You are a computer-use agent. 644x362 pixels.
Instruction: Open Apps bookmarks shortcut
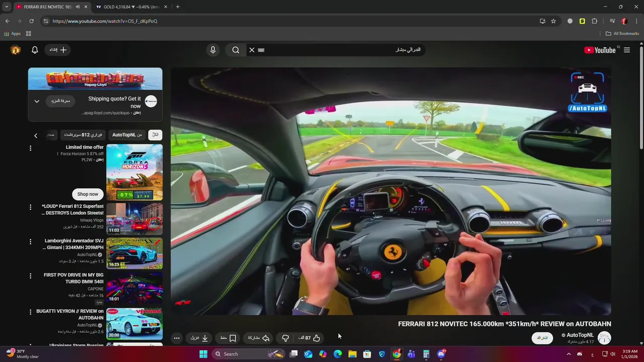(x=12, y=34)
